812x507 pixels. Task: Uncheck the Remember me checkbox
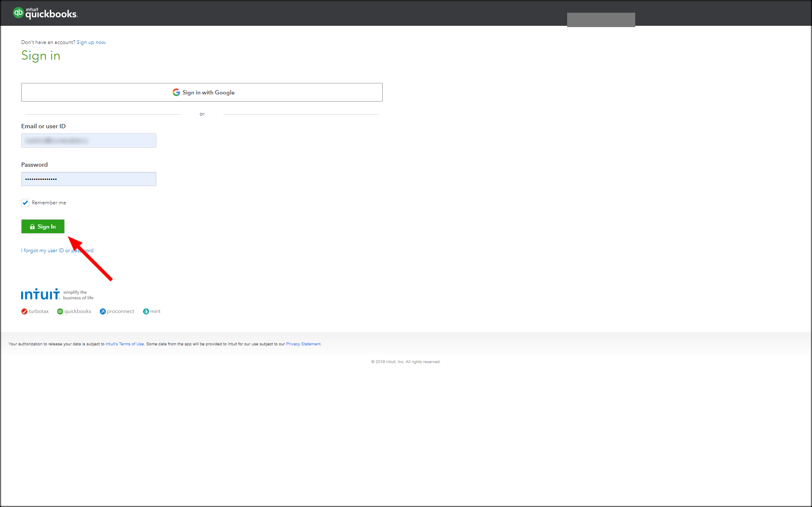25,203
